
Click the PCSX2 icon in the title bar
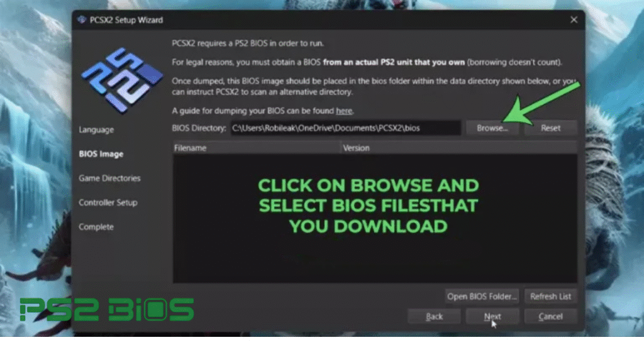pos(82,19)
